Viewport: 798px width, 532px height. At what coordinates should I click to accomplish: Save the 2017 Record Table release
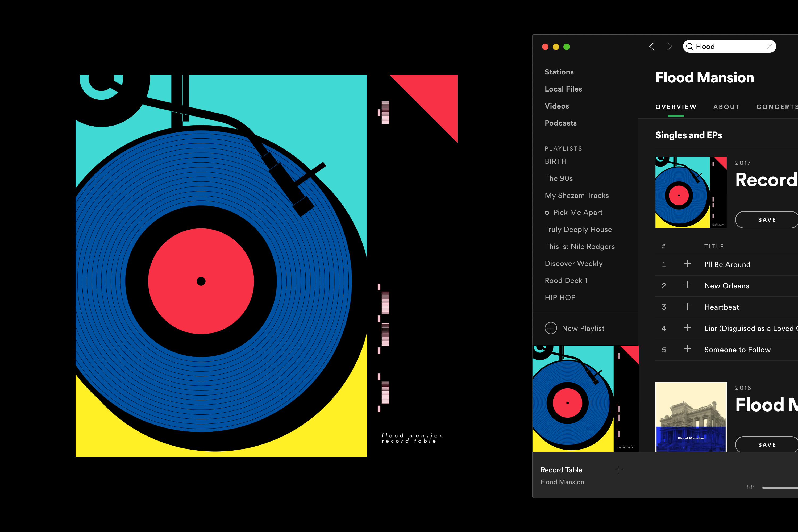[767, 220]
